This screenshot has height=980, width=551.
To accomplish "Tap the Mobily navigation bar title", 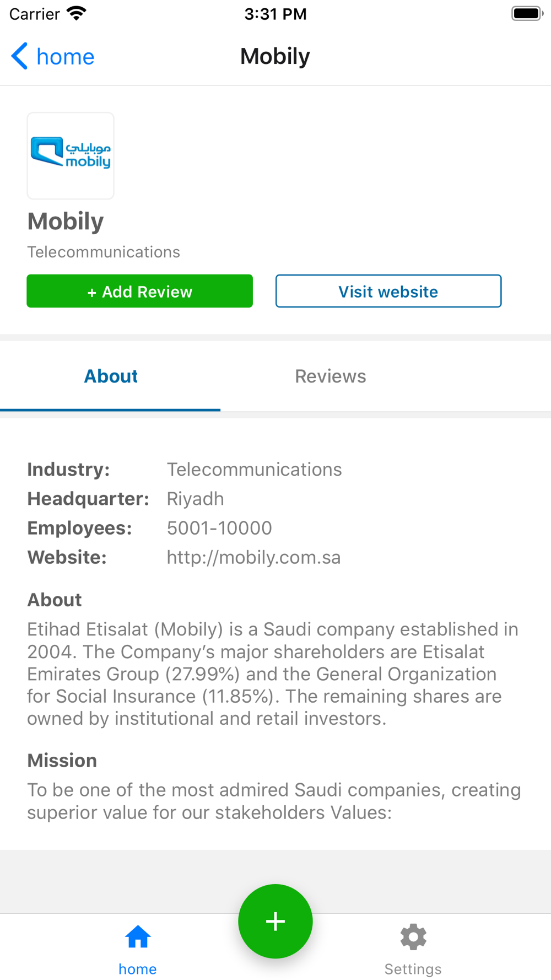I will (x=275, y=56).
